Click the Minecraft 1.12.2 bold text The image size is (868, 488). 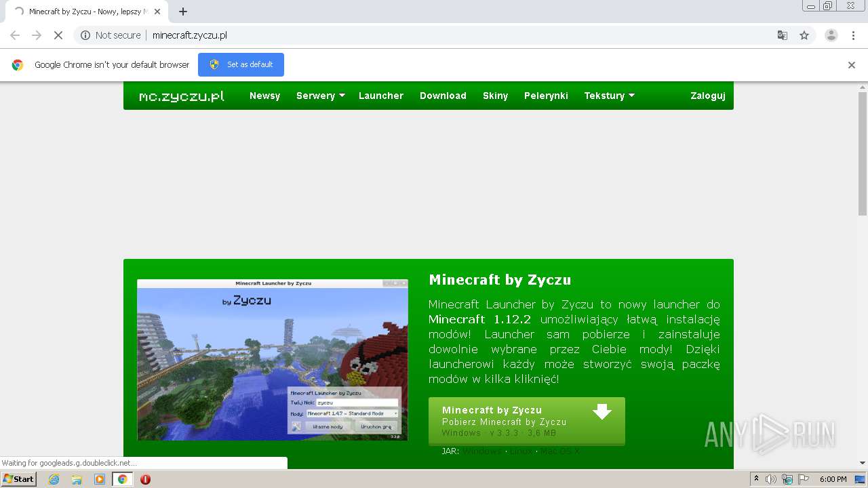point(479,319)
